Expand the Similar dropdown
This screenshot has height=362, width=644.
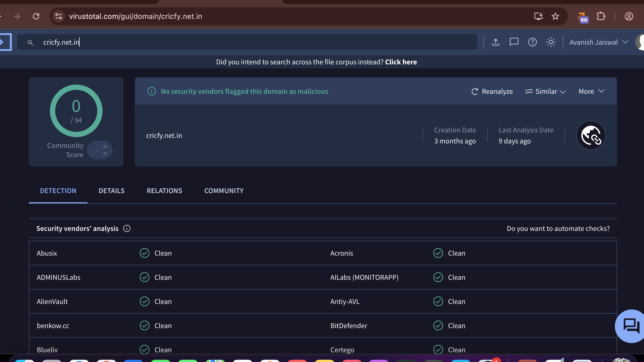(545, 91)
